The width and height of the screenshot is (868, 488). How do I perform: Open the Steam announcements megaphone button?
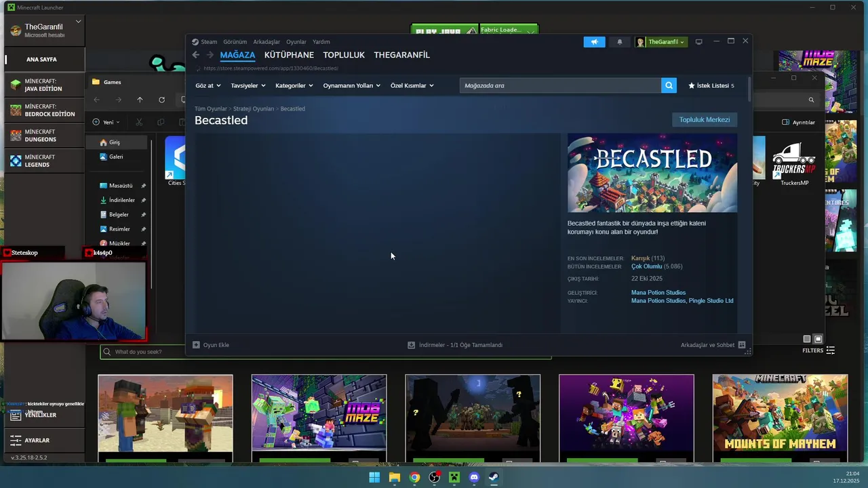[x=594, y=42]
